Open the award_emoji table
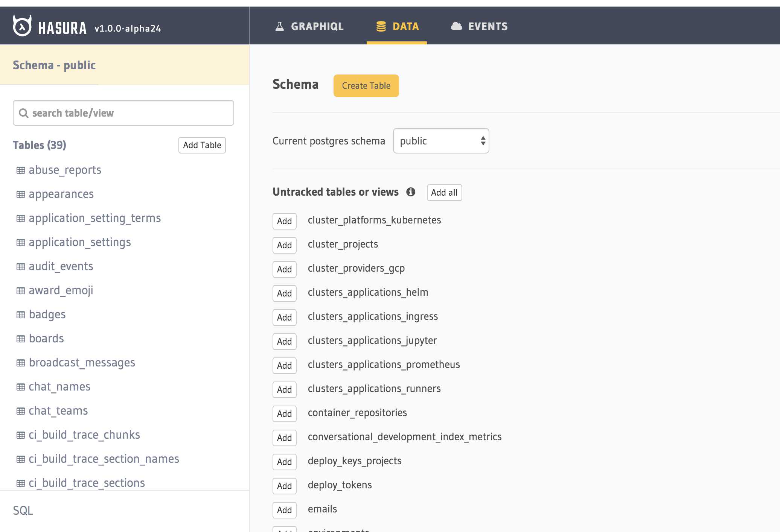This screenshot has height=532, width=780. point(61,290)
